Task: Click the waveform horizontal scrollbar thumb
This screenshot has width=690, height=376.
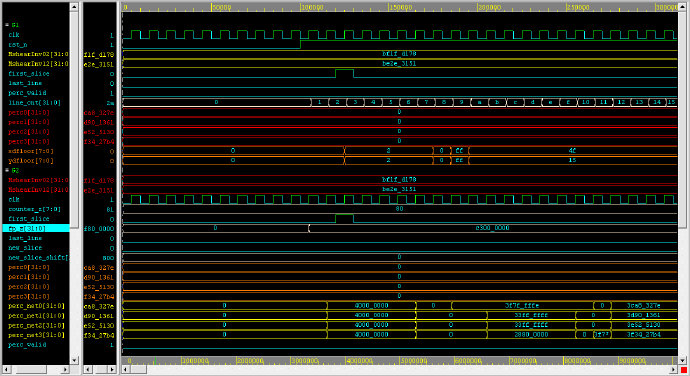Action: (x=139, y=369)
